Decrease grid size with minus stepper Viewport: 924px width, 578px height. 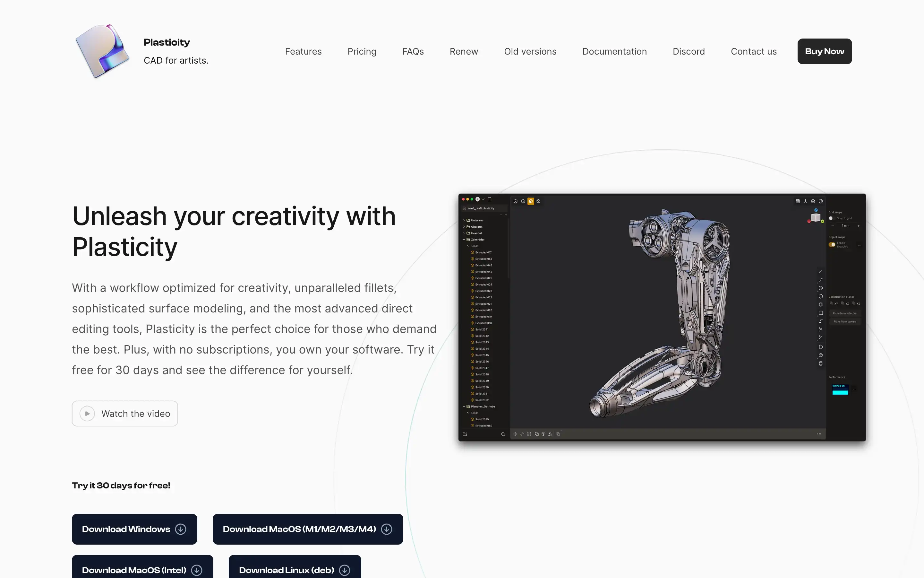coord(832,226)
